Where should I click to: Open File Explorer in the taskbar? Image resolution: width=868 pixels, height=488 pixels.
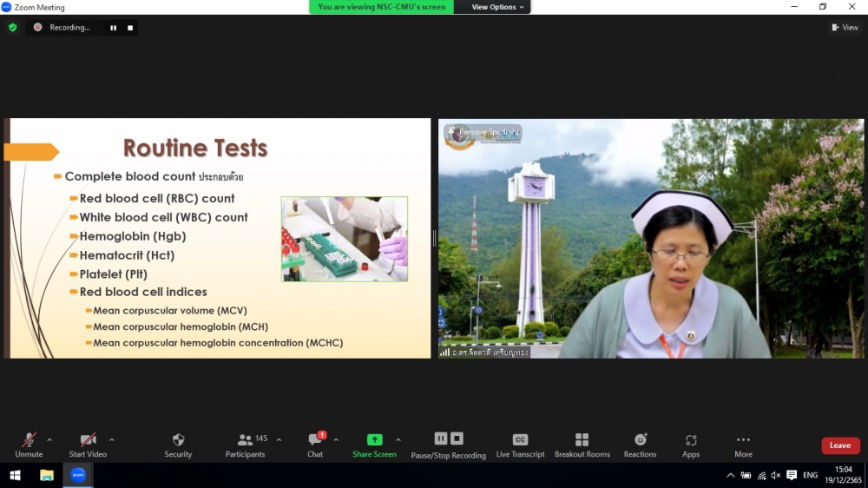pyautogui.click(x=47, y=475)
